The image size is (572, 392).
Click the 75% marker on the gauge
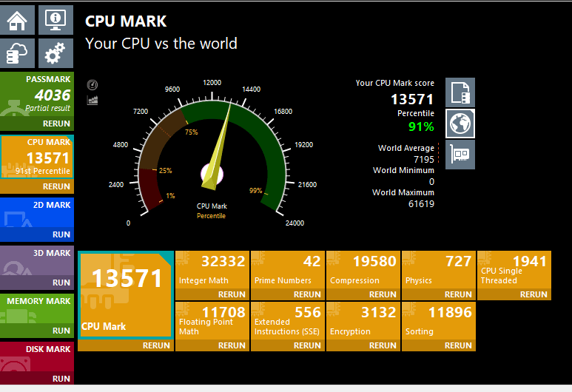tap(191, 132)
